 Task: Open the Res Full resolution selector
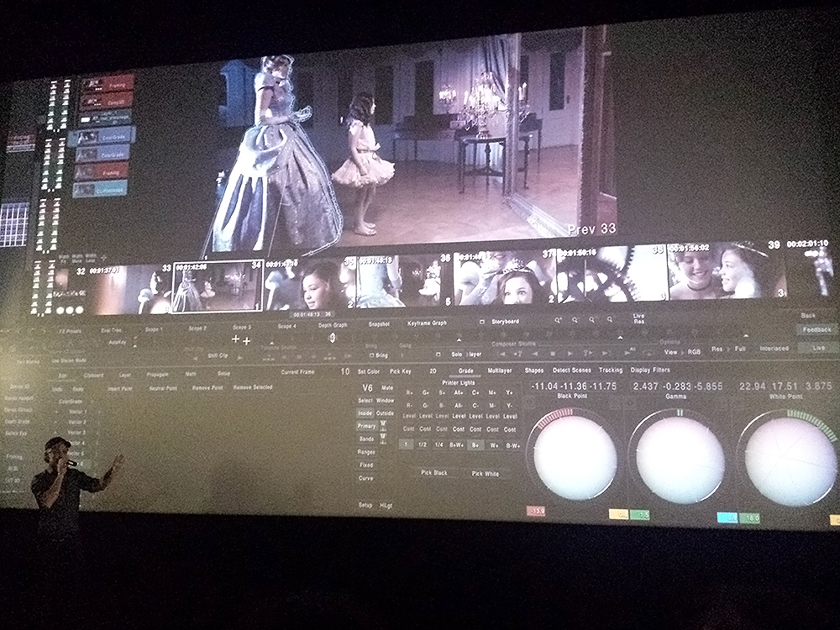tap(729, 349)
